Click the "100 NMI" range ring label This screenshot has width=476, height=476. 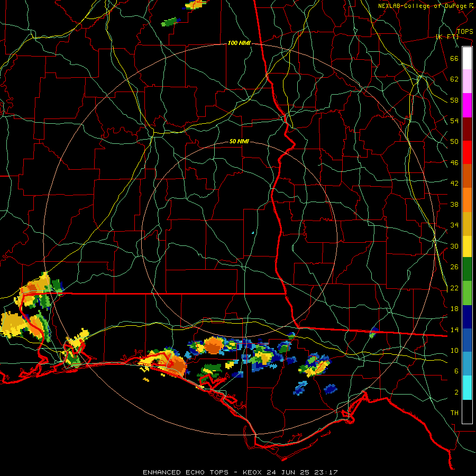click(239, 43)
